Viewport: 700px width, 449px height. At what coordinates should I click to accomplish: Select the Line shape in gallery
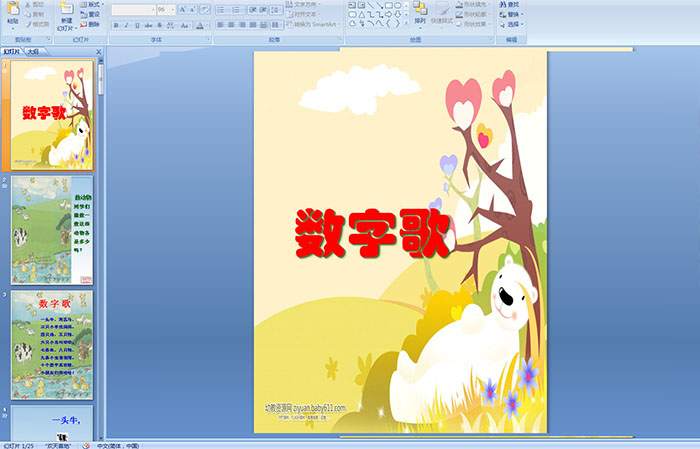(370, 5)
